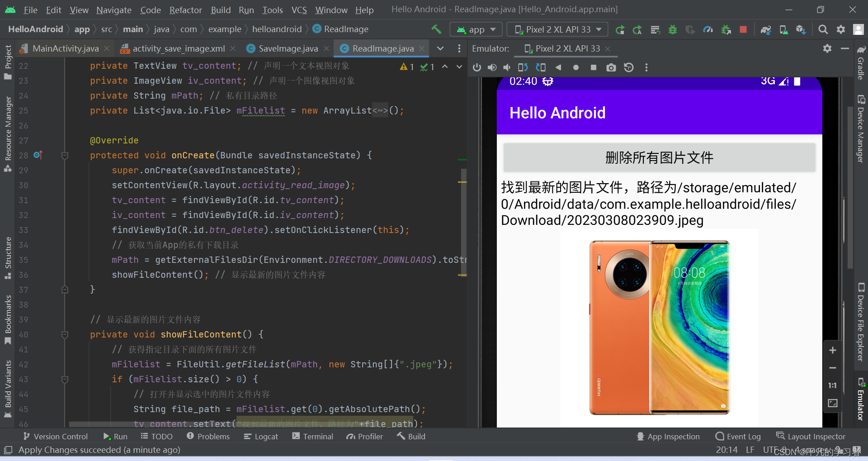Stop the running app with the red square
The width and height of the screenshot is (868, 461).
743,29
